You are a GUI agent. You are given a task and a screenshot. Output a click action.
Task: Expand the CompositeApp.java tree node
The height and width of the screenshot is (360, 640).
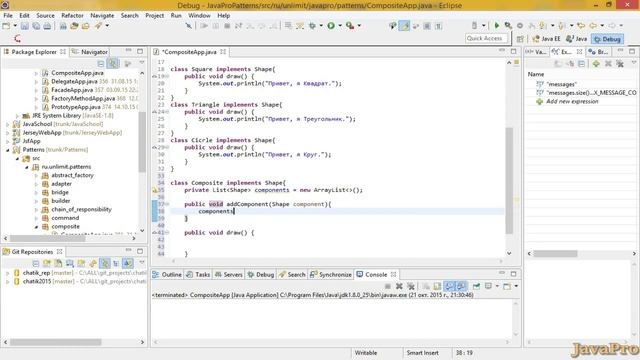36,73
